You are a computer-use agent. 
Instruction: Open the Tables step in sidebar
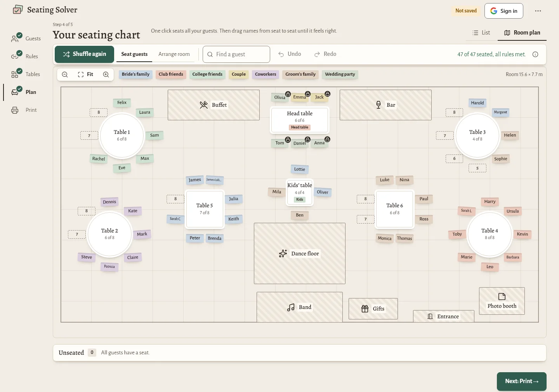26,74
